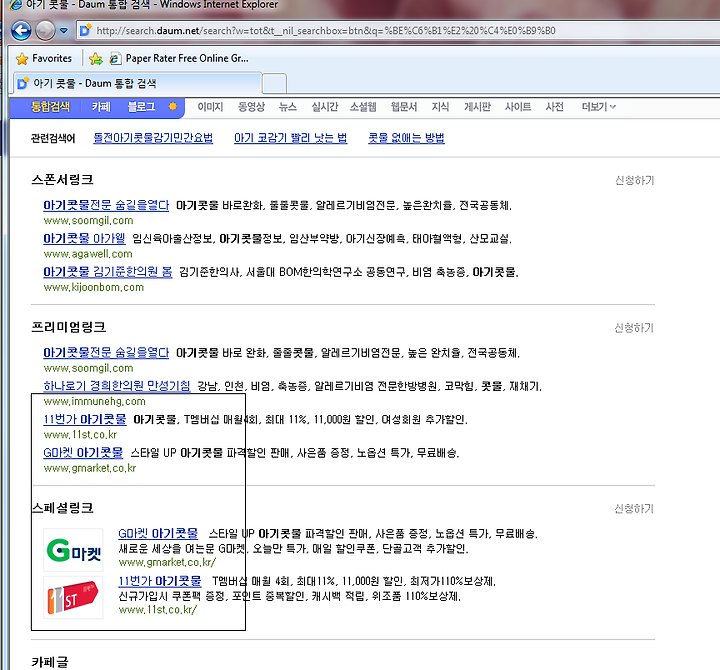Switch to the 뉴스 tab
The height and width of the screenshot is (670, 720).
click(x=287, y=107)
